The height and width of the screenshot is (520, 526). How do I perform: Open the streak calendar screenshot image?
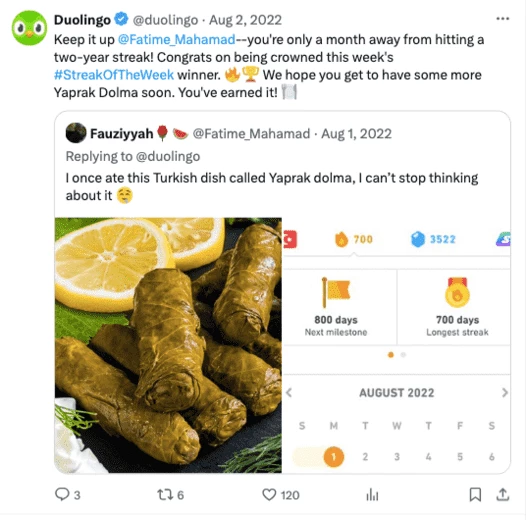397,345
